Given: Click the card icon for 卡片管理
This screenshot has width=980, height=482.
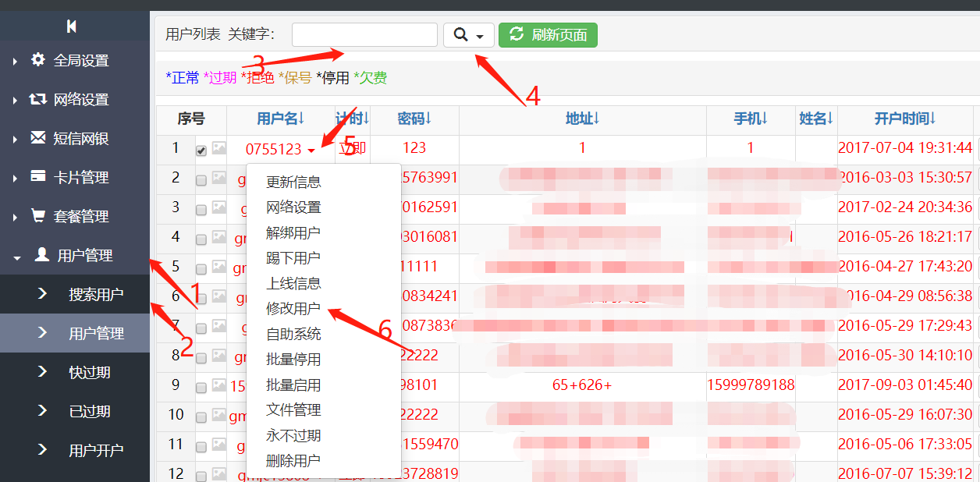Looking at the screenshot, I should pyautogui.click(x=37, y=176).
